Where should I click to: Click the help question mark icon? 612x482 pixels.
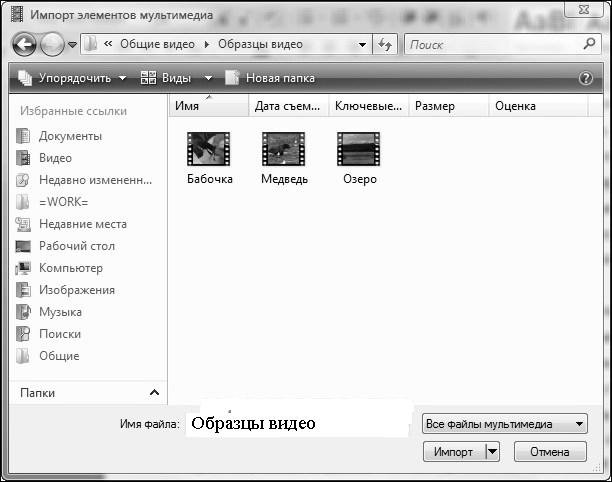586,78
